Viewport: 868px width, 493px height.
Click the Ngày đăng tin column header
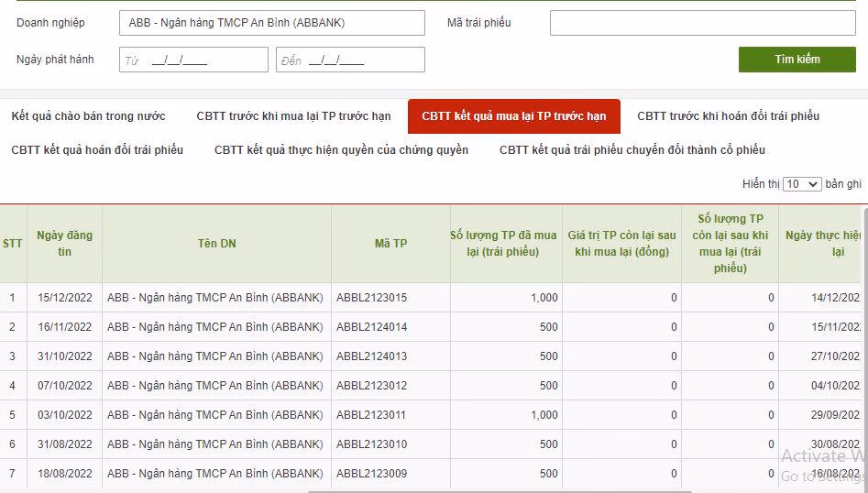pos(64,244)
